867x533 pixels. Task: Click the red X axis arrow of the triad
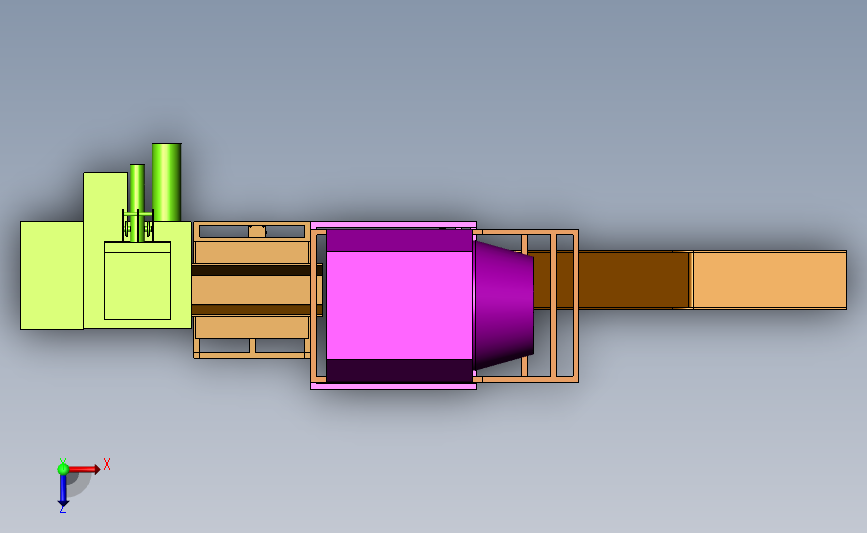pyautogui.click(x=83, y=469)
